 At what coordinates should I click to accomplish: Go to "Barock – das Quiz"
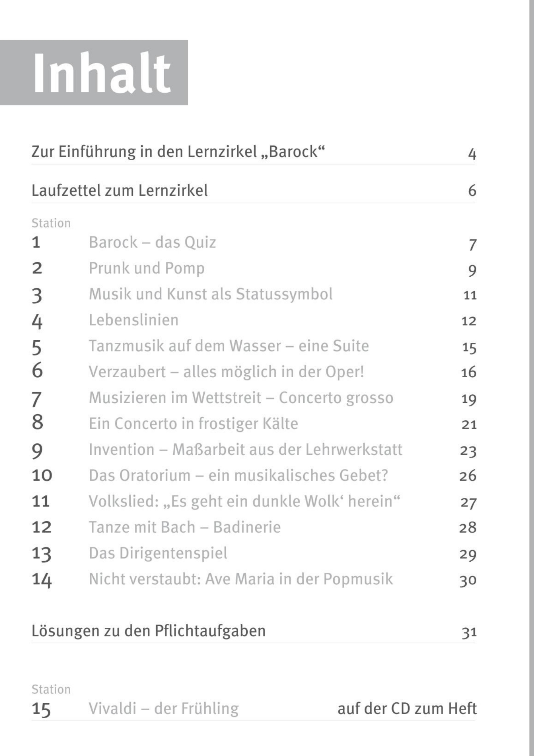pyautogui.click(x=152, y=242)
